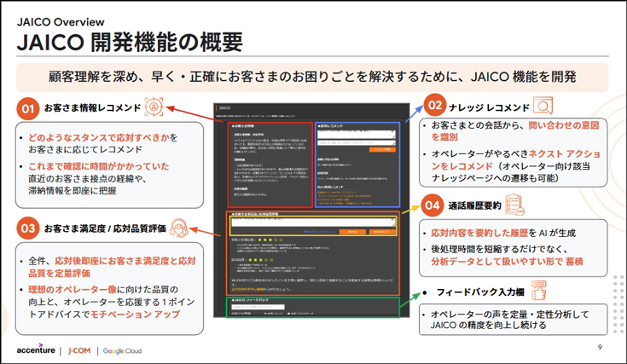
Task: Click the heading ナレッジ レコメンド
Action: click(x=489, y=107)
